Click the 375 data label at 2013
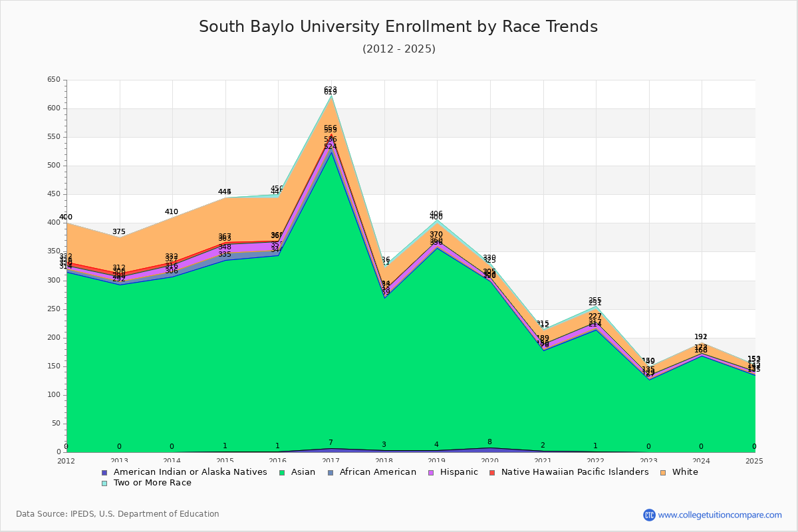 (119, 231)
